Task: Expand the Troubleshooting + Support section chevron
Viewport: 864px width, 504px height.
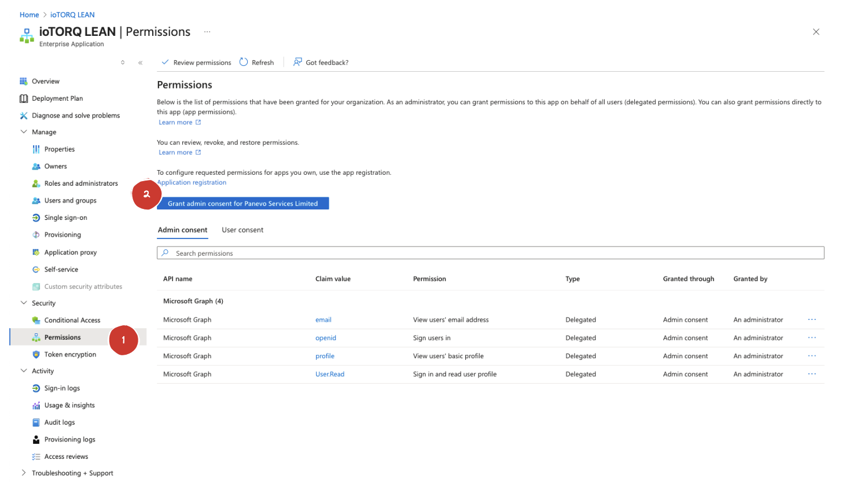Action: [x=24, y=473]
